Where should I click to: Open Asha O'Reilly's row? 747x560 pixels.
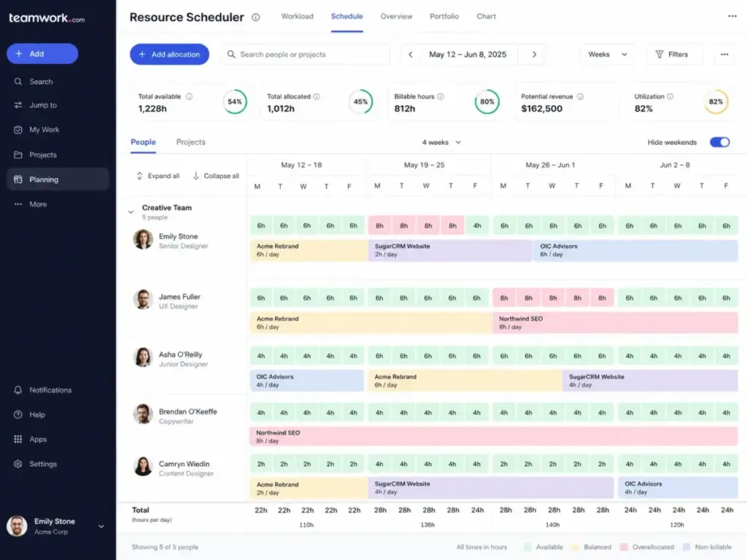pyautogui.click(x=181, y=359)
